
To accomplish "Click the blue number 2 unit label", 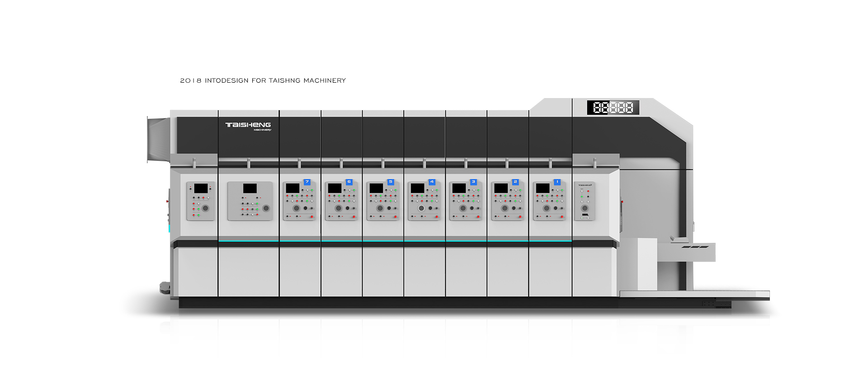I will click(x=515, y=182).
